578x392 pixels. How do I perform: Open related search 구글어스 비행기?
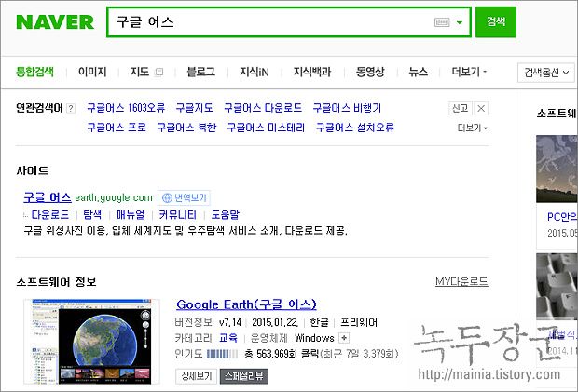tap(347, 108)
